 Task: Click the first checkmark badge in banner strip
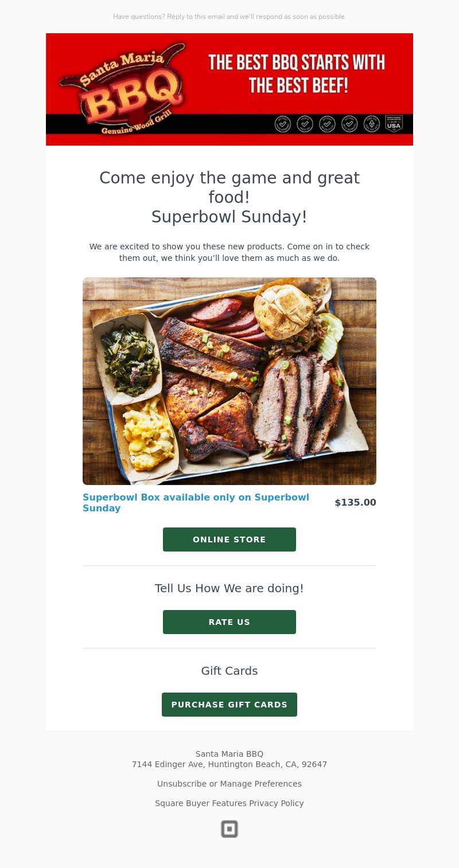tap(282, 124)
